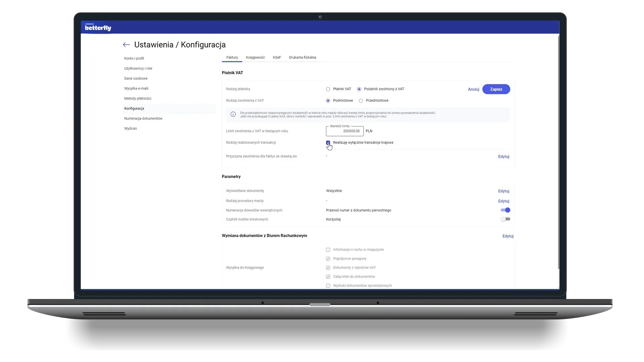Check Informacje o ruchu w magazynie
Viewport: 644px width, 362px height.
[x=328, y=250]
